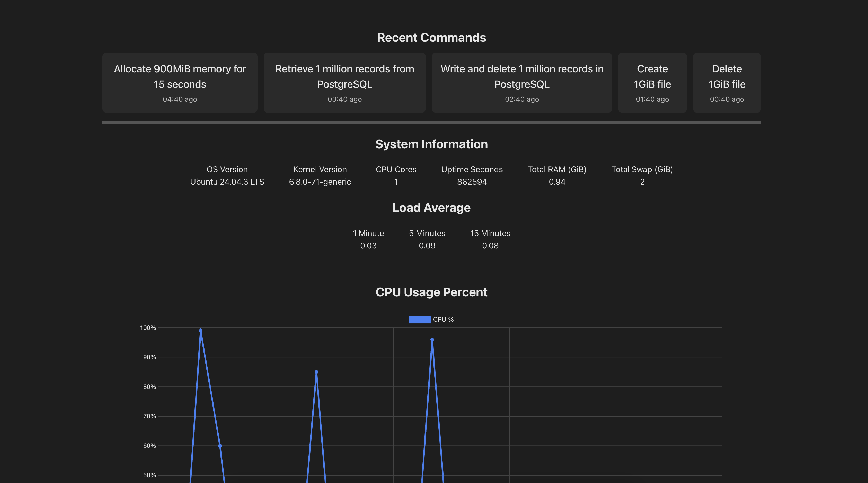The image size is (868, 483).
Task: Click the first 100% CPU spike data point
Action: click(x=201, y=330)
